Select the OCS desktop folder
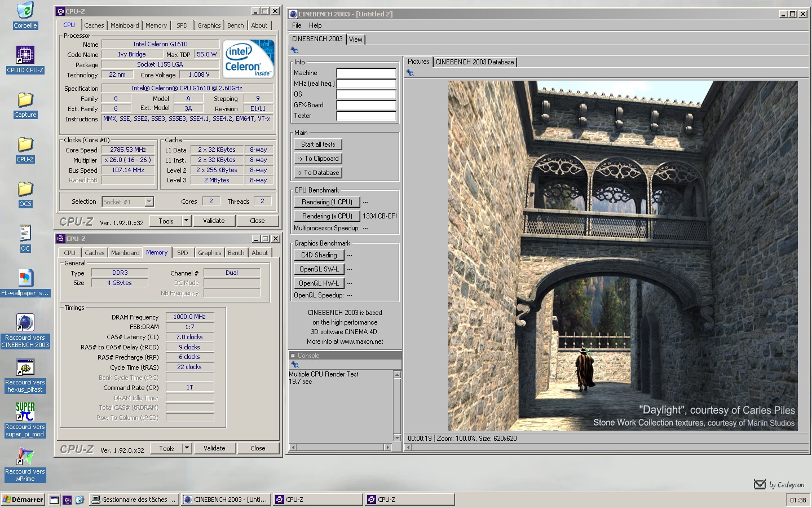Image resolution: width=812 pixels, height=508 pixels. click(x=25, y=189)
